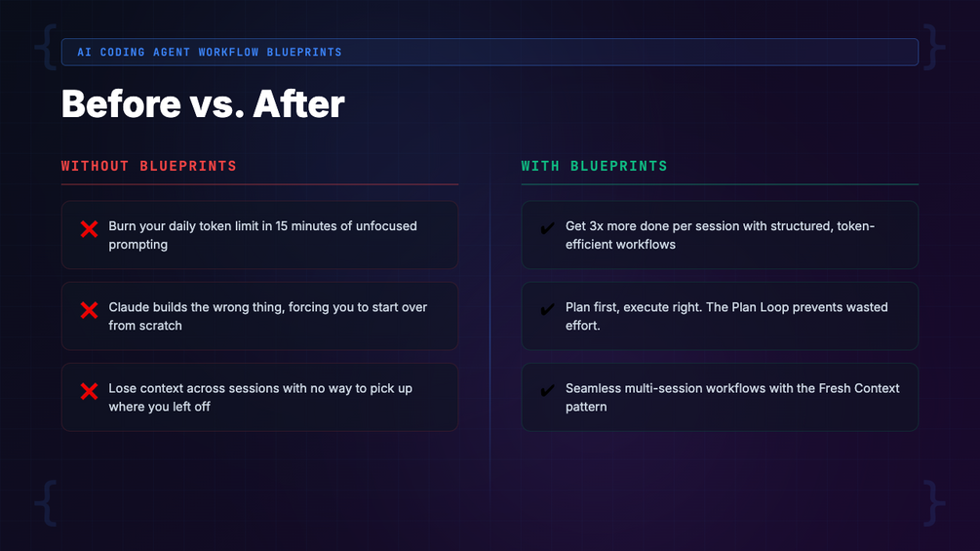
Task: Select the WITH BLUEPRINTS heading
Action: coord(595,166)
